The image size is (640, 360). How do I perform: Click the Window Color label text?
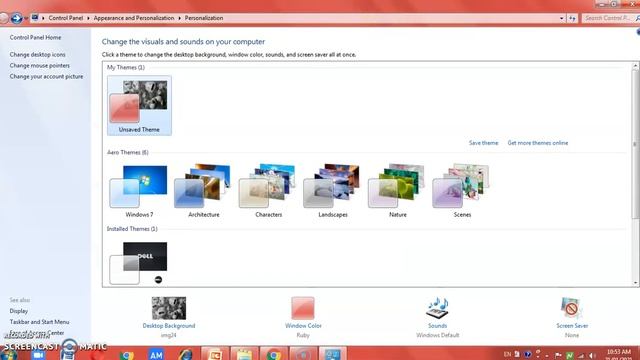(303, 326)
